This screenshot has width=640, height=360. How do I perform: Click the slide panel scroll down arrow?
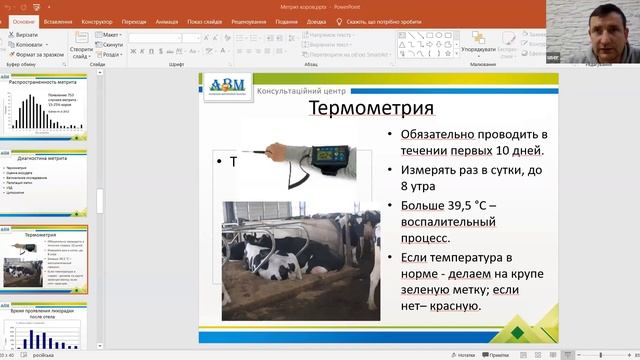click(x=100, y=346)
